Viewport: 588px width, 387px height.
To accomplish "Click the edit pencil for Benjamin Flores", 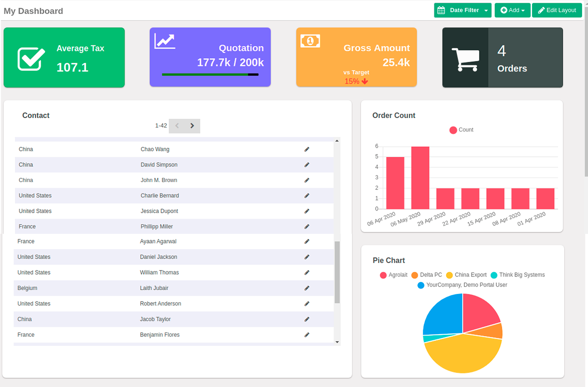I will [x=307, y=335].
